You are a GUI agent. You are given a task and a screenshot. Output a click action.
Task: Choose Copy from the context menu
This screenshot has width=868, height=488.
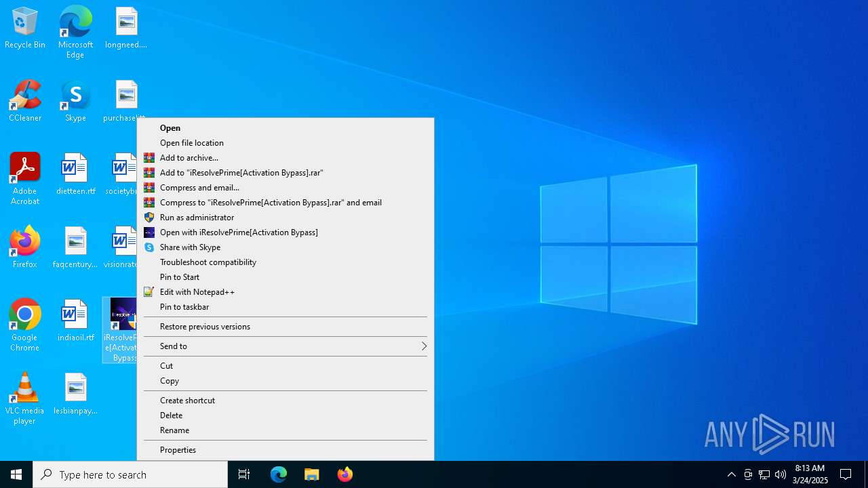click(x=285, y=381)
